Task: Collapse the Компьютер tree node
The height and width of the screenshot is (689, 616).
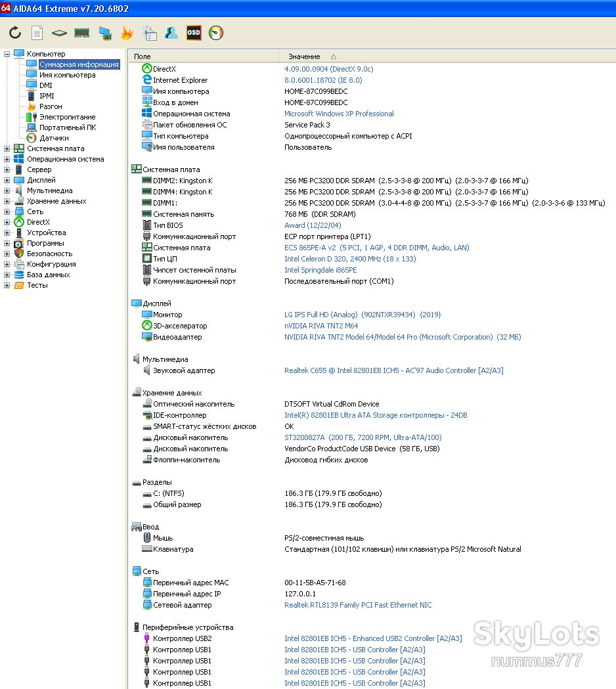Action: tap(7, 54)
